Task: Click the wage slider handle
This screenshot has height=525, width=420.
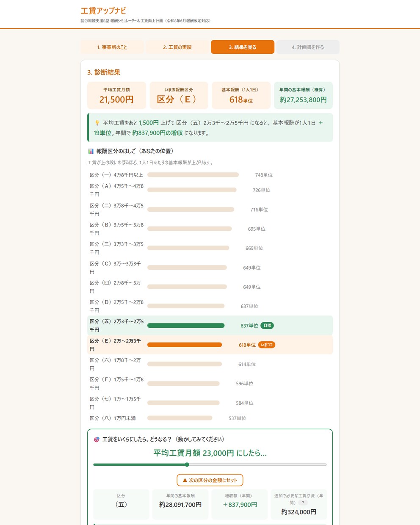Action: click(x=187, y=464)
